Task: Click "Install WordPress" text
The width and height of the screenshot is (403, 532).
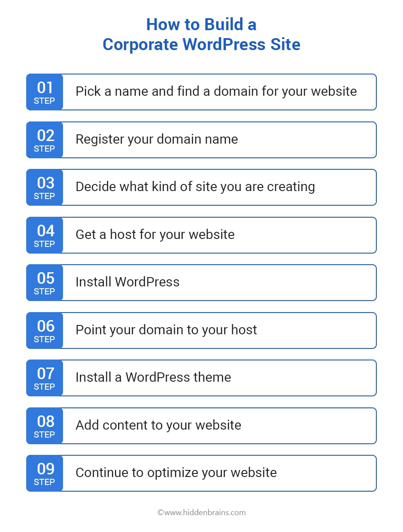Action: (x=127, y=282)
